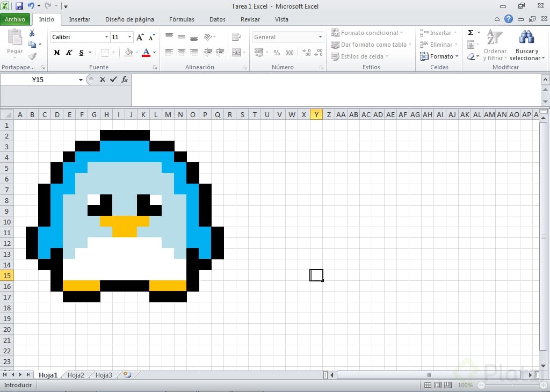Toggle Italic K formatting
550x392 pixels.
click(x=69, y=53)
